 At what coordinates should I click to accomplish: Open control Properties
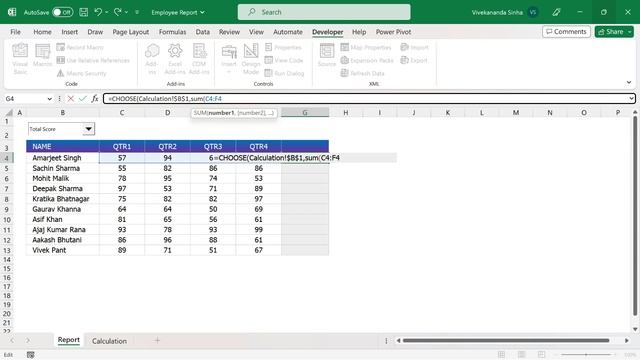click(x=283, y=47)
